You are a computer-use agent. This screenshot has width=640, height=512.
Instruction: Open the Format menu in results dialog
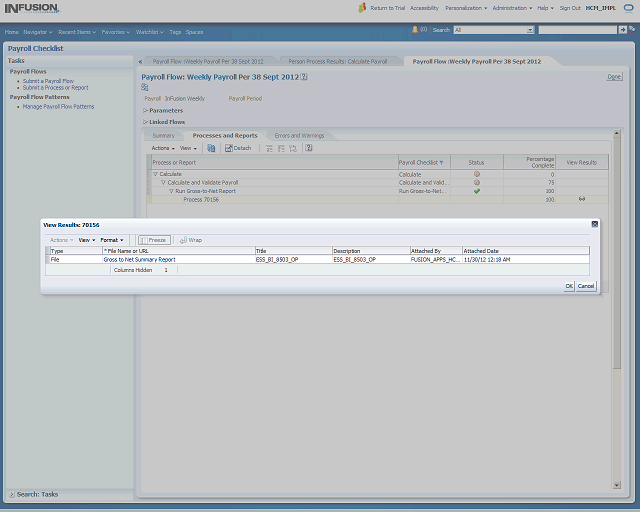point(111,240)
